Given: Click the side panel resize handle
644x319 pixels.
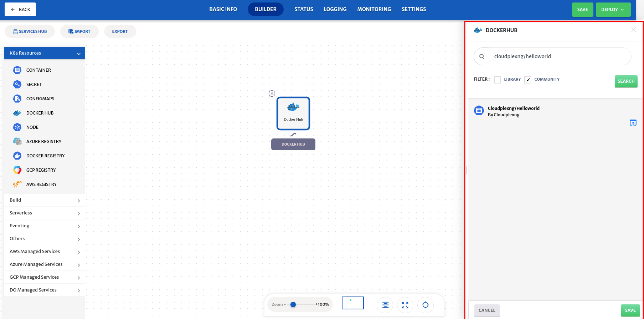Looking at the screenshot, I should point(467,170).
